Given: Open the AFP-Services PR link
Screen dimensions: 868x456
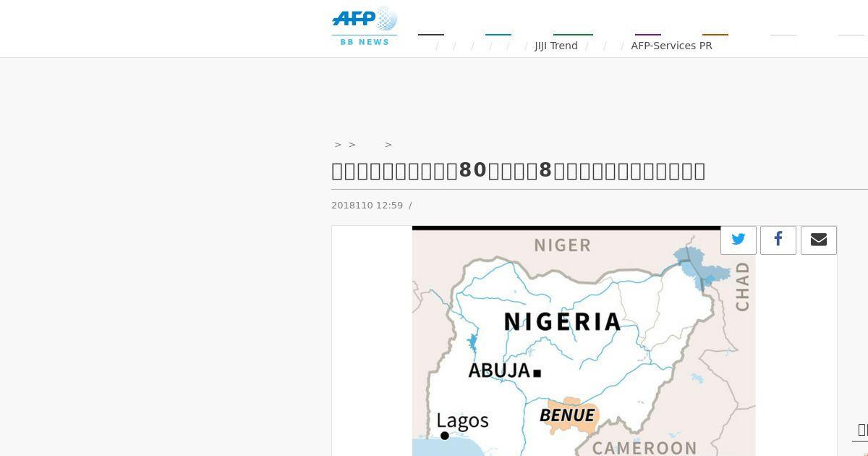Looking at the screenshot, I should coord(671,46).
